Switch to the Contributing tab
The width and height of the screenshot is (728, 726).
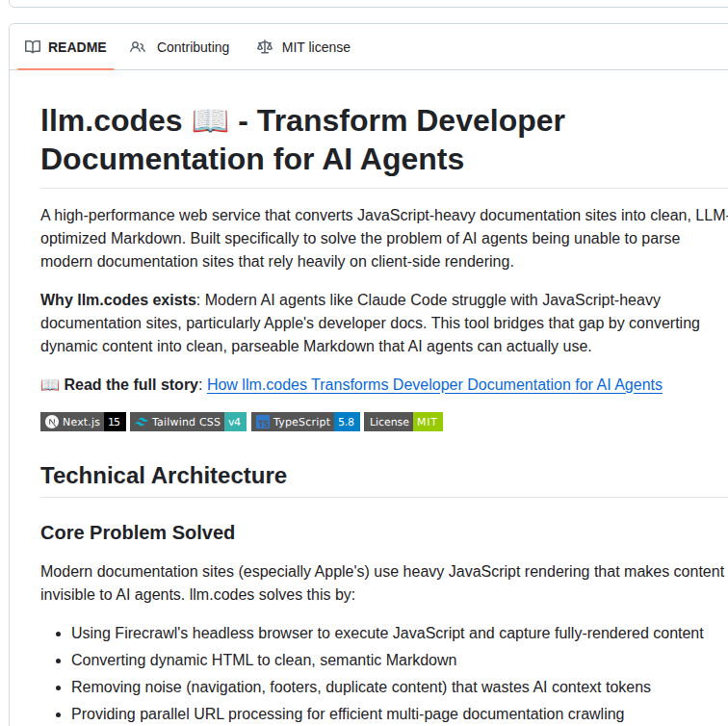[179, 47]
